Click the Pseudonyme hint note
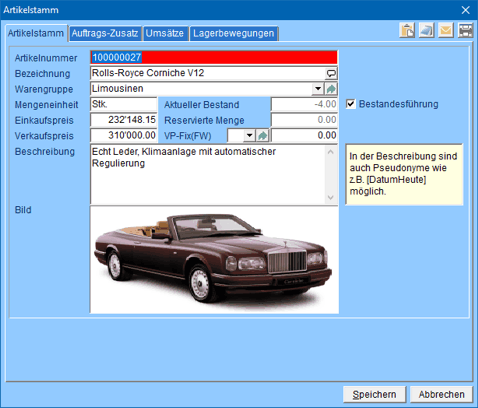The width and height of the screenshot is (478, 408). [x=404, y=174]
